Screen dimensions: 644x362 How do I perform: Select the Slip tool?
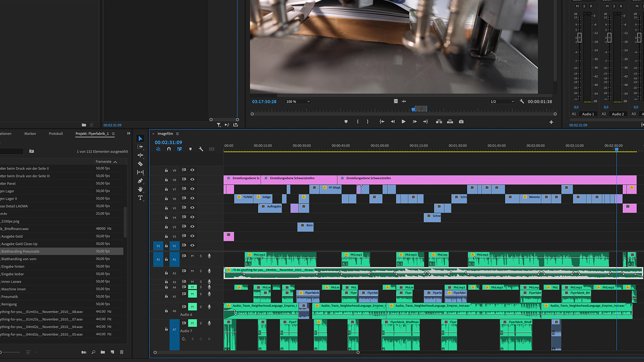point(140,172)
